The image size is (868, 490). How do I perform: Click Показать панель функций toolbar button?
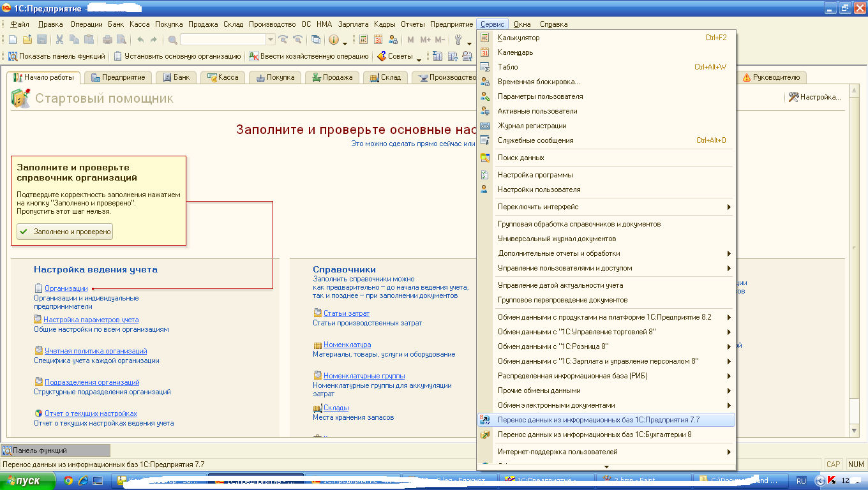[x=56, y=56]
